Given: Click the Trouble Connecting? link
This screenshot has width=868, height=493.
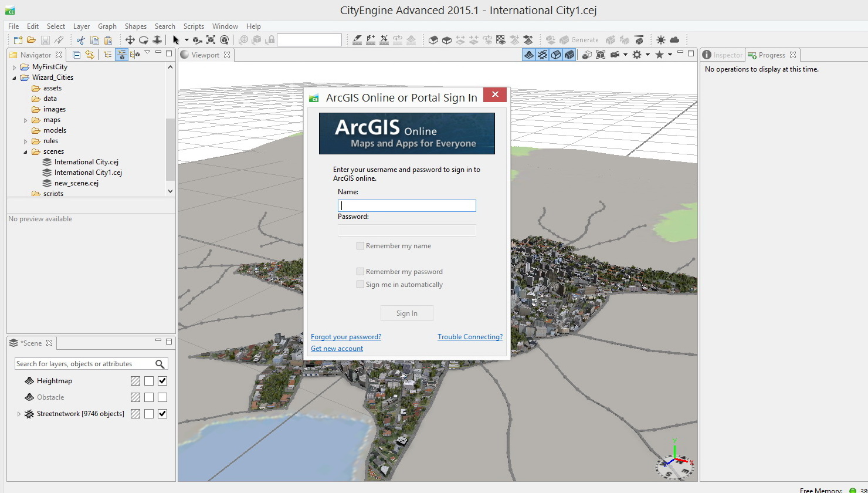Looking at the screenshot, I should coord(470,337).
